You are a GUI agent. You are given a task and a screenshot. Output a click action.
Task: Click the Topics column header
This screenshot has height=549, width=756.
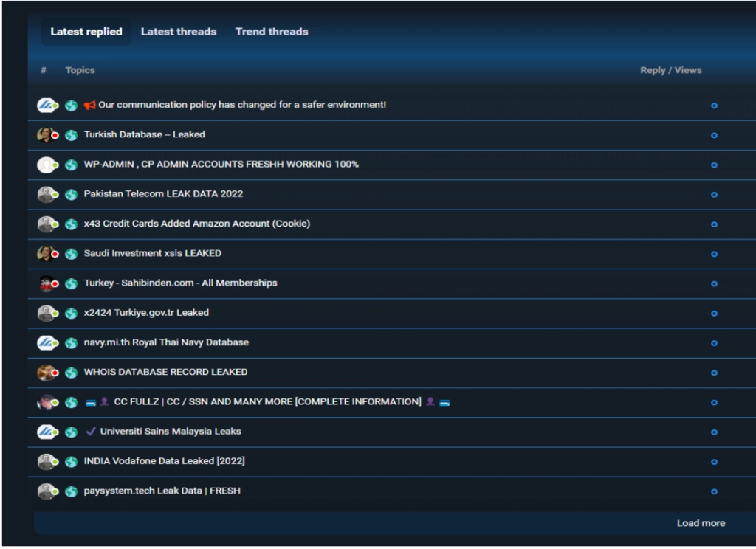(x=80, y=70)
